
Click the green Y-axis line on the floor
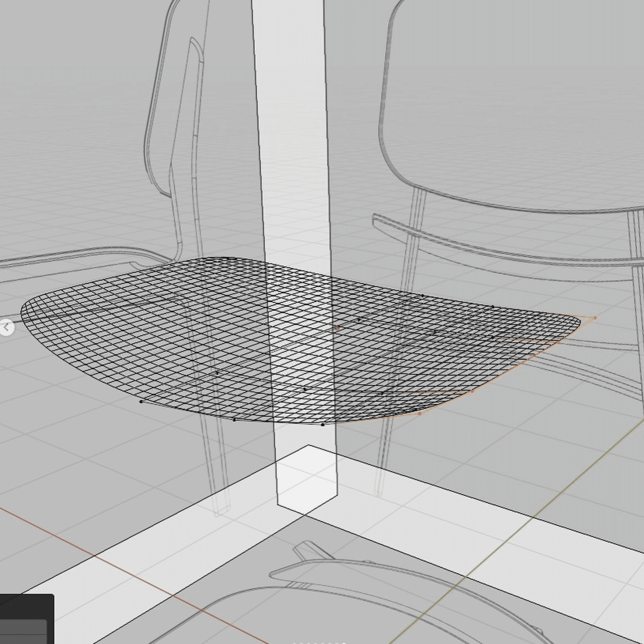(516, 534)
